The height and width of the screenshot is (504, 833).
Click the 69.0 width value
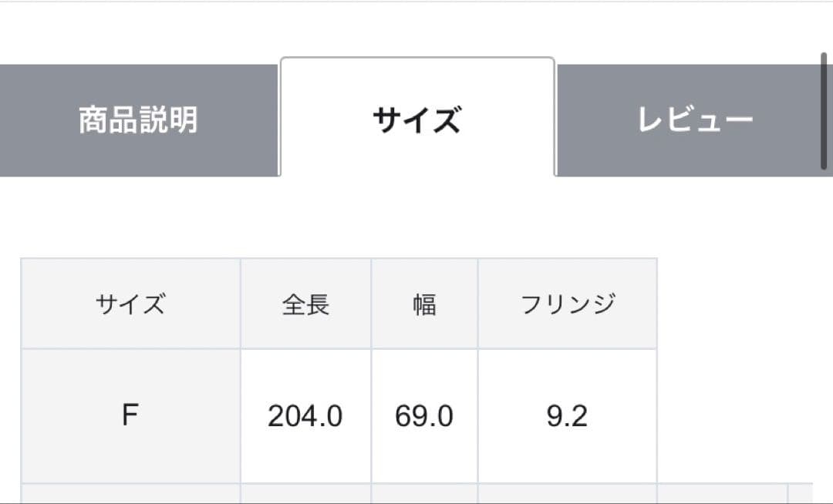(x=425, y=415)
